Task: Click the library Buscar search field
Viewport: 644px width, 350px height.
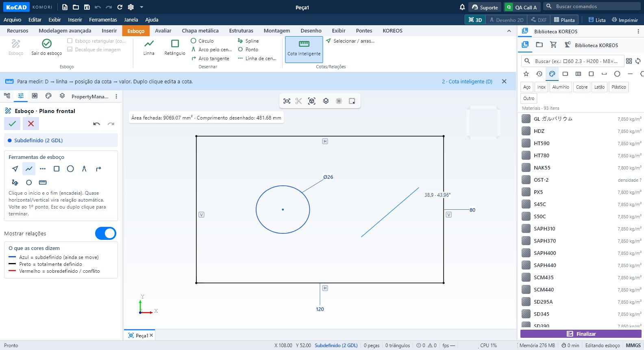Action: [572, 61]
